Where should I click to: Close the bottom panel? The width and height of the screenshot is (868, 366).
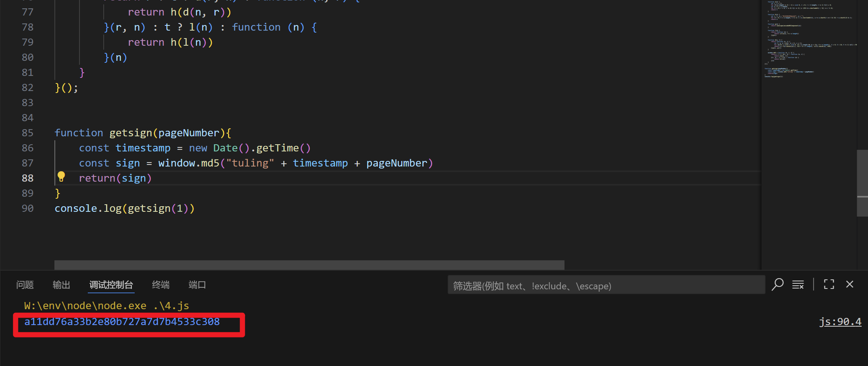coord(850,285)
